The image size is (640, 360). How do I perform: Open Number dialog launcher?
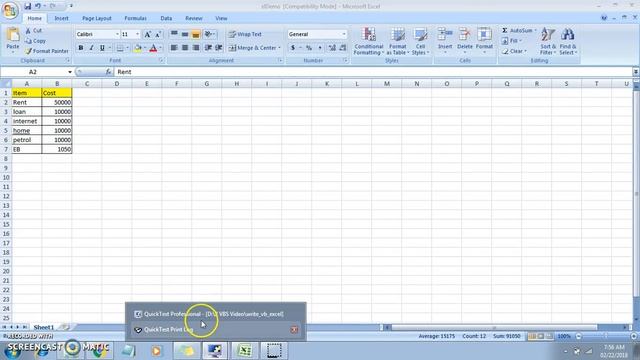(345, 60)
